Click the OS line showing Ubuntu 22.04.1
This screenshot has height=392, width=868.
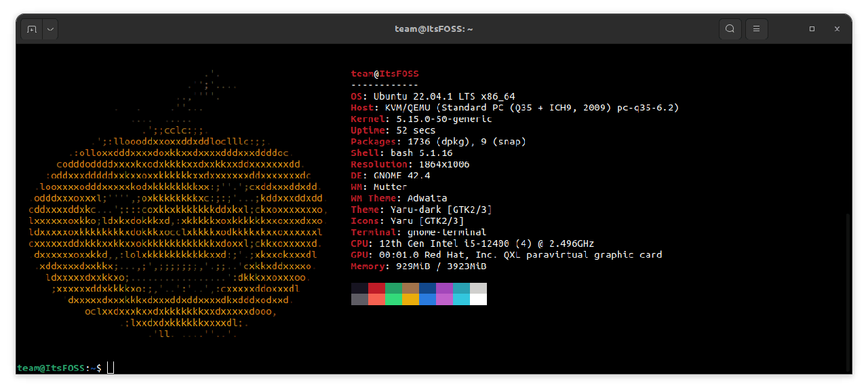[x=433, y=96]
